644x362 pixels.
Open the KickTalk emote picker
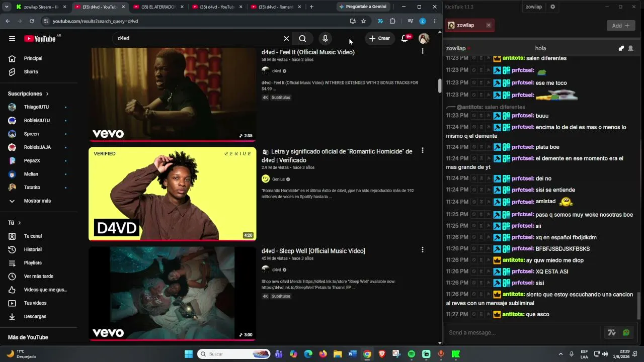coord(626,332)
